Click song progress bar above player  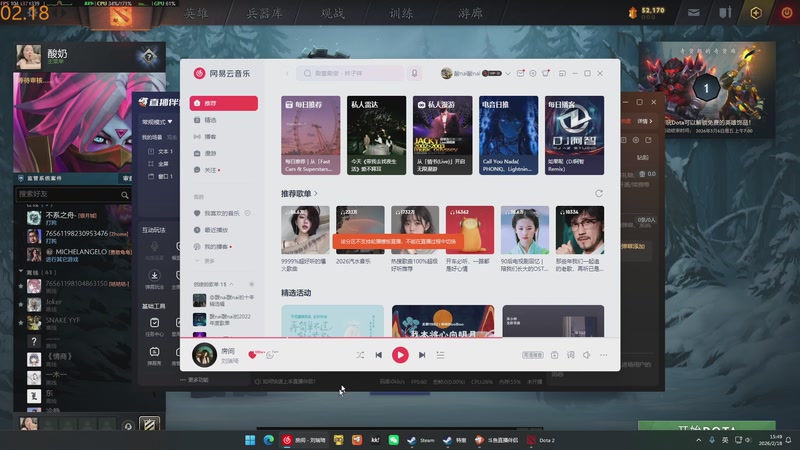[400, 338]
